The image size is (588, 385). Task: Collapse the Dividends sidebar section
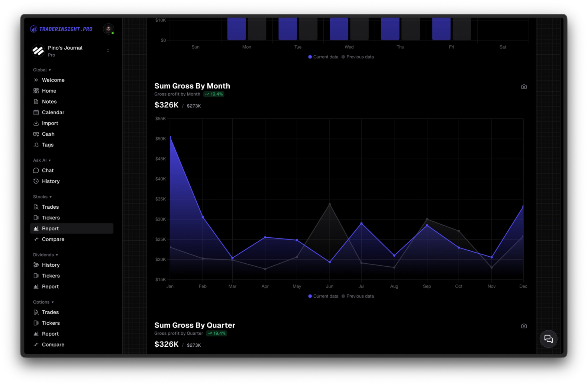pyautogui.click(x=46, y=255)
